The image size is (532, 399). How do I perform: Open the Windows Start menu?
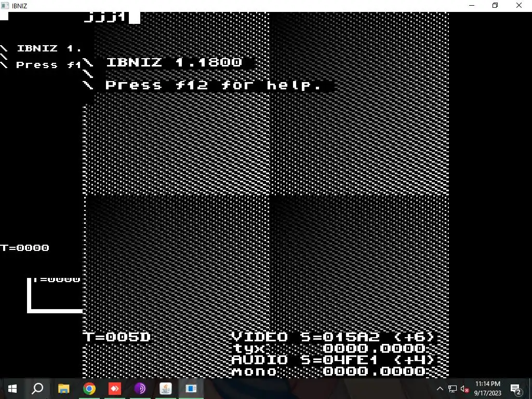pos(12,389)
